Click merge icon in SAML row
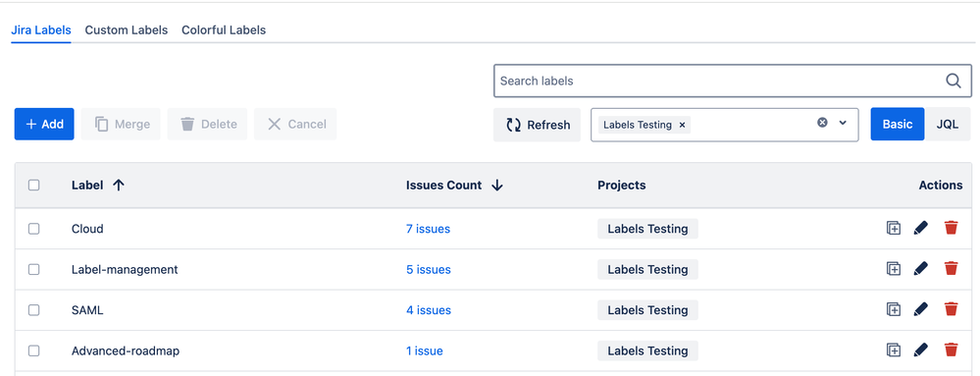Screen dimensions: 980x376 (894, 309)
